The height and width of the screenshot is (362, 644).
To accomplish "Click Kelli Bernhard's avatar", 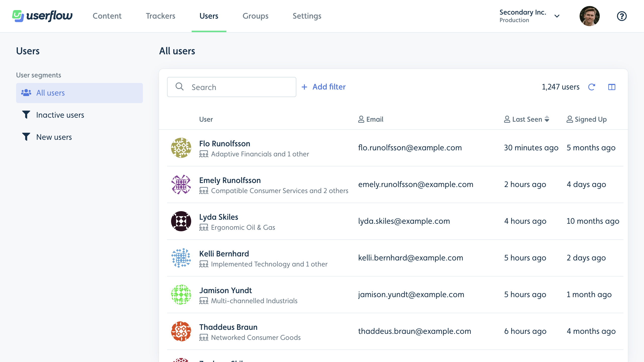I will point(181,258).
